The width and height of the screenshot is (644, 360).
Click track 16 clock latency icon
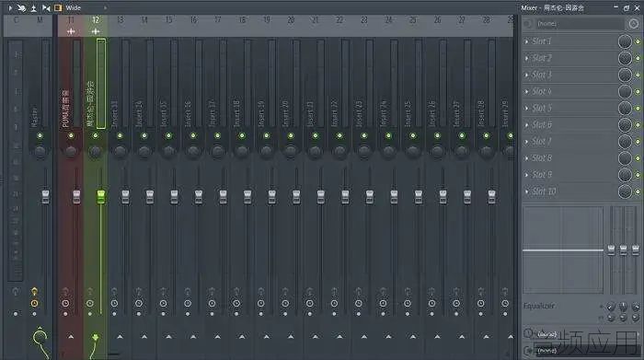tap(188, 303)
